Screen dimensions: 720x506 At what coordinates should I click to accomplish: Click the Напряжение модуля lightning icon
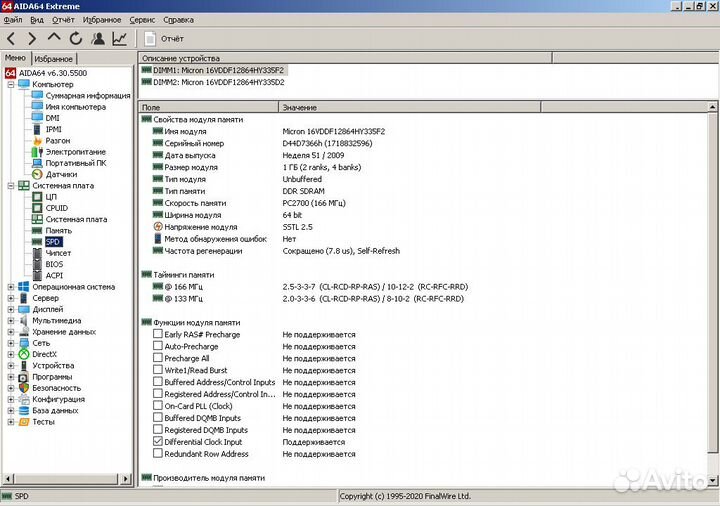pos(158,226)
